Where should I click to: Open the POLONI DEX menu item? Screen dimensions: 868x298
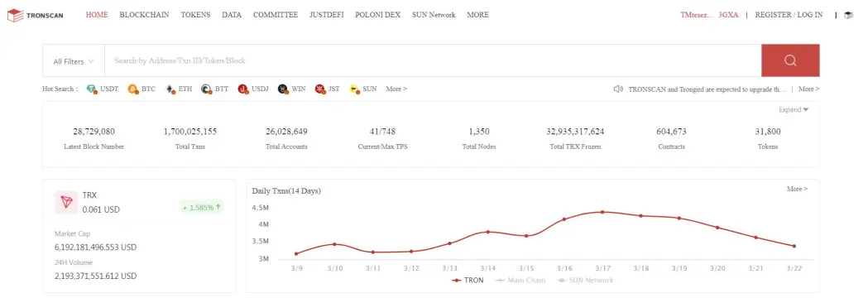377,15
